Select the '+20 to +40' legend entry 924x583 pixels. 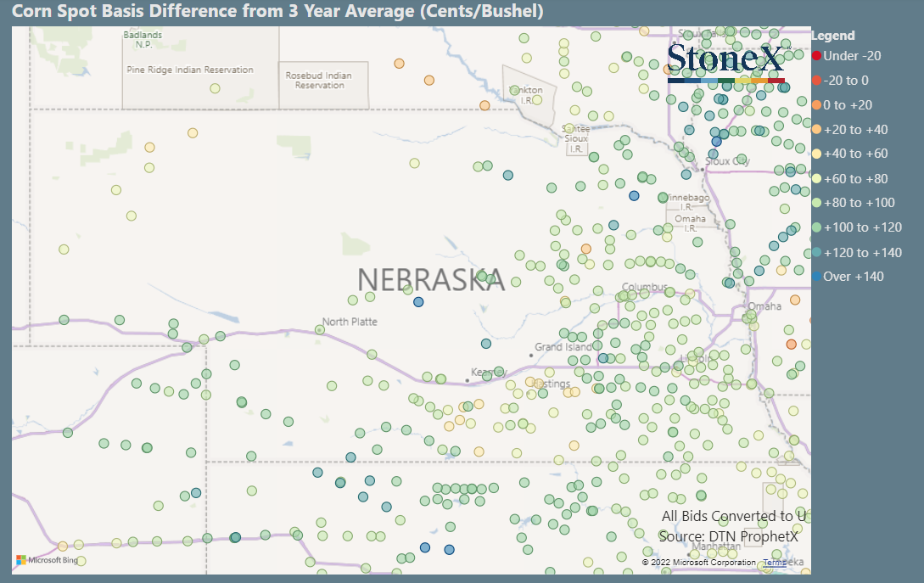849,130
